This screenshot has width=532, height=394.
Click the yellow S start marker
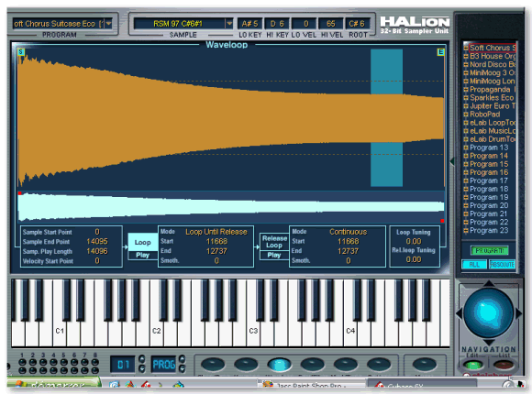21,52
